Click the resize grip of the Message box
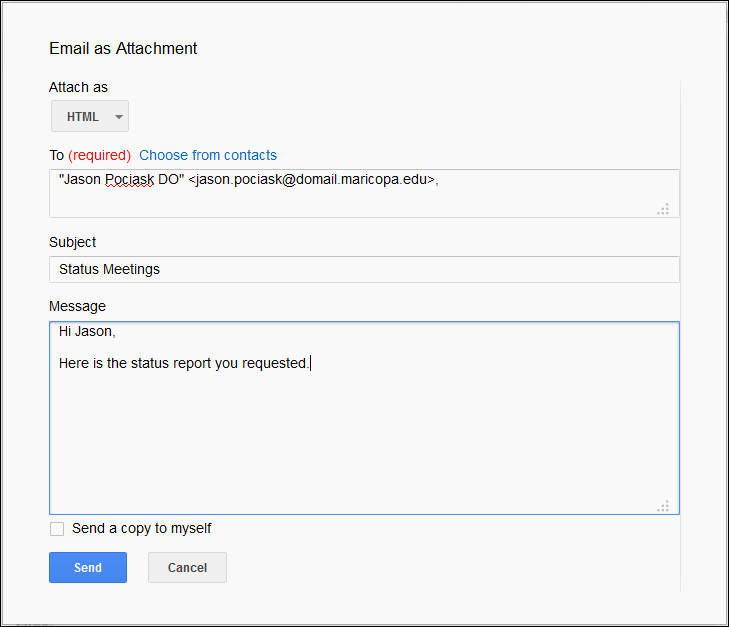 tap(663, 506)
